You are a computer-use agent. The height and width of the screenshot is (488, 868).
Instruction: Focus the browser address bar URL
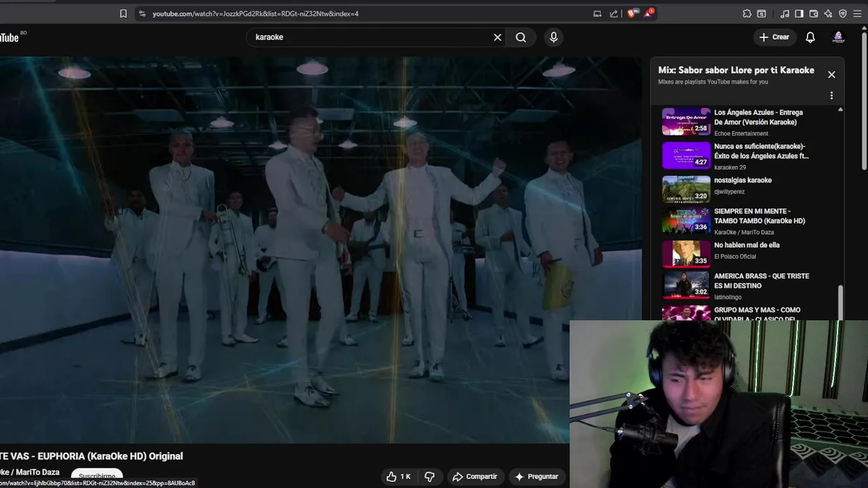click(x=256, y=14)
